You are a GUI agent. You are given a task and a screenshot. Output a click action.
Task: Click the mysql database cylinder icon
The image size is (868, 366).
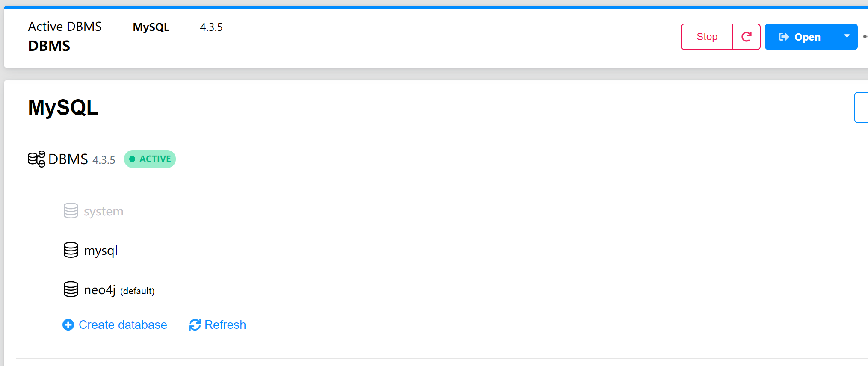tap(71, 250)
